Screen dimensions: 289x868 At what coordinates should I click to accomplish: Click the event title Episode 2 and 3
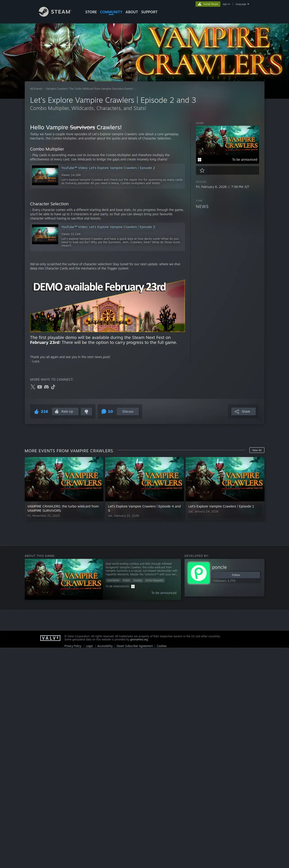(113, 100)
